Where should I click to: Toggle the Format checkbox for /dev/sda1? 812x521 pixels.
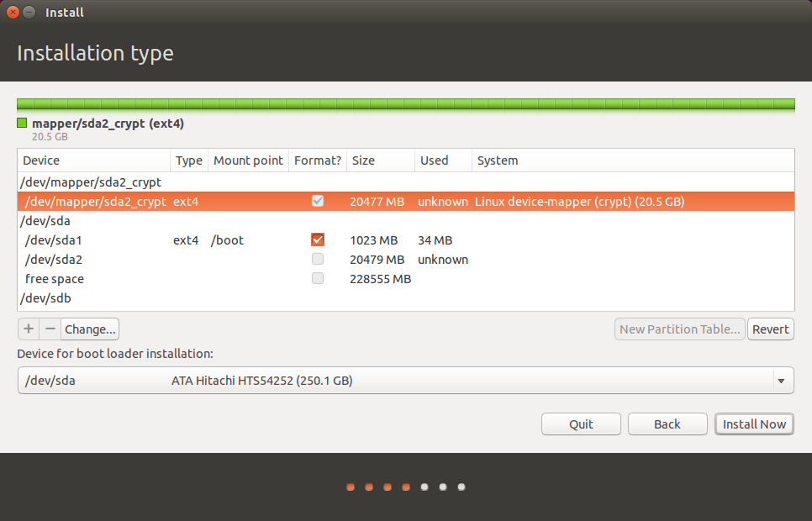(x=317, y=240)
